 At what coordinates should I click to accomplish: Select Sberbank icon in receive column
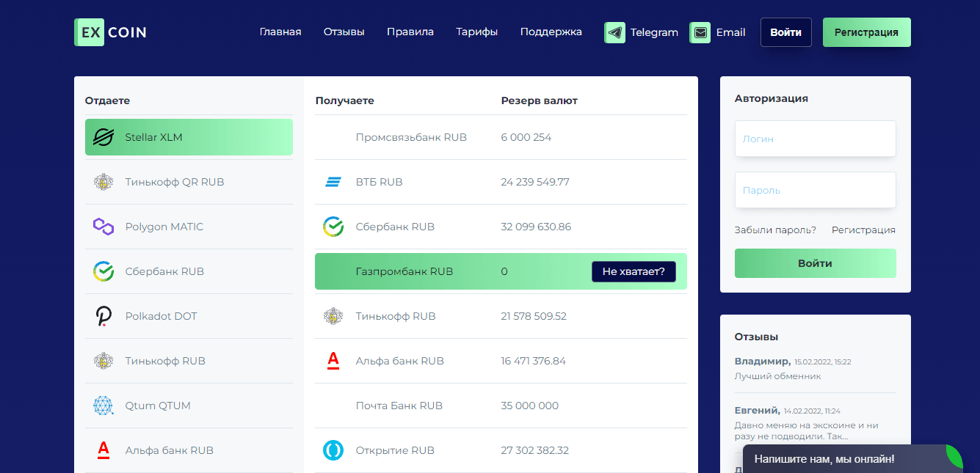[333, 227]
